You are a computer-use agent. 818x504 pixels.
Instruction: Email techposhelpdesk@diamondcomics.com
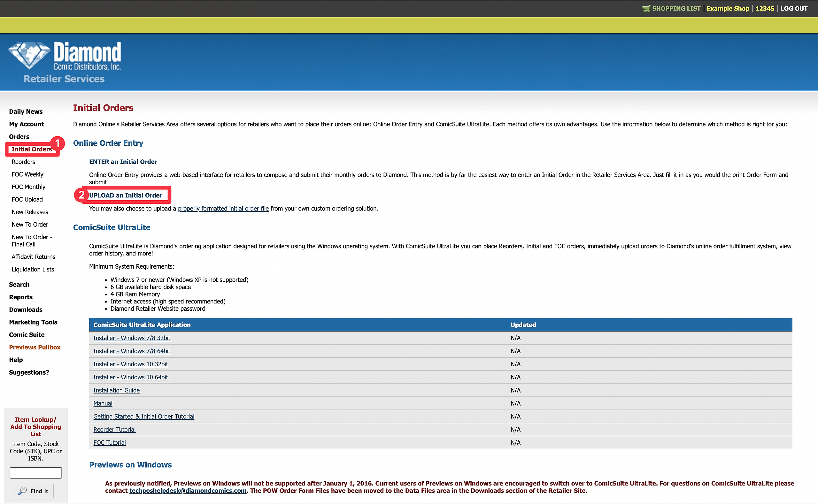(x=188, y=491)
